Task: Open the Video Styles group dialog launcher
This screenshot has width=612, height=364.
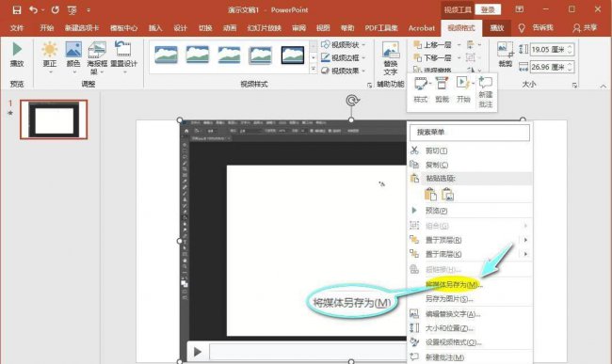Action: [x=369, y=85]
